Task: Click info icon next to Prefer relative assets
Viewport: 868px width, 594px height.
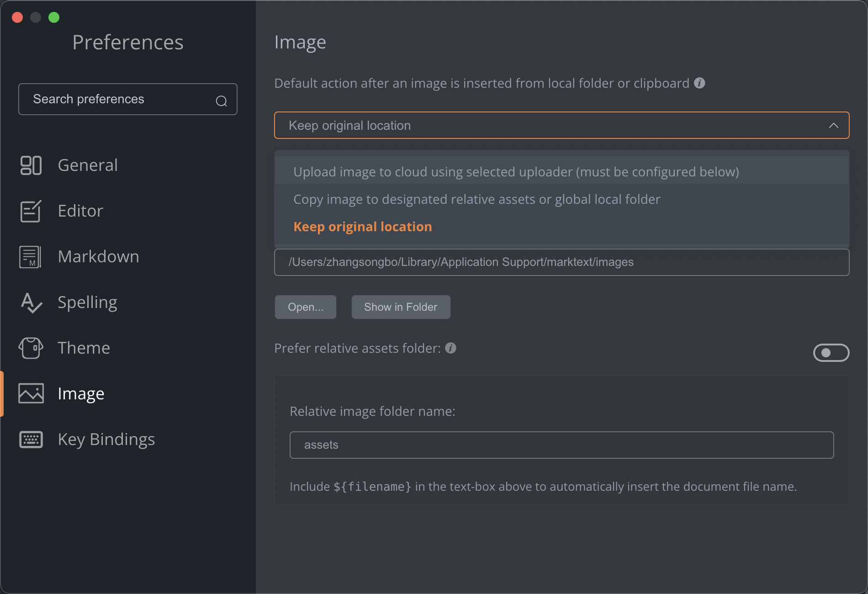Action: (x=451, y=348)
